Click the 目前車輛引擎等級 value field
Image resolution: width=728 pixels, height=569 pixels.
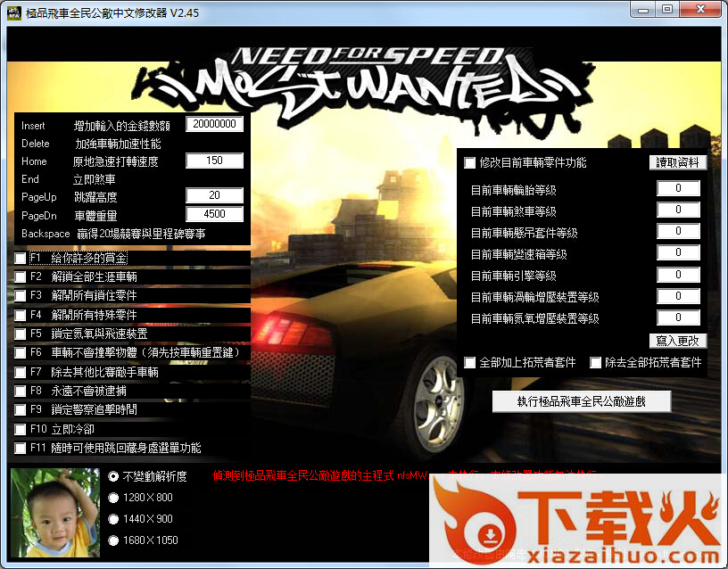pyautogui.click(x=678, y=276)
